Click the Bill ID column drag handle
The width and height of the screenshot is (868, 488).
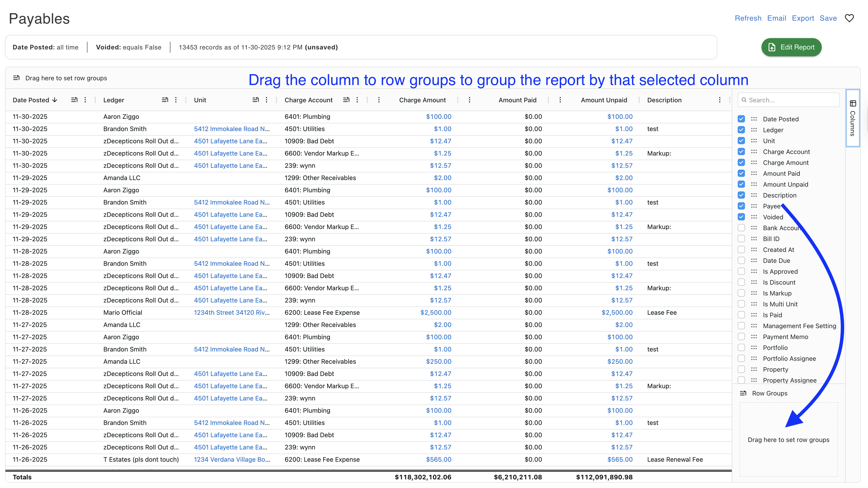[x=754, y=239]
